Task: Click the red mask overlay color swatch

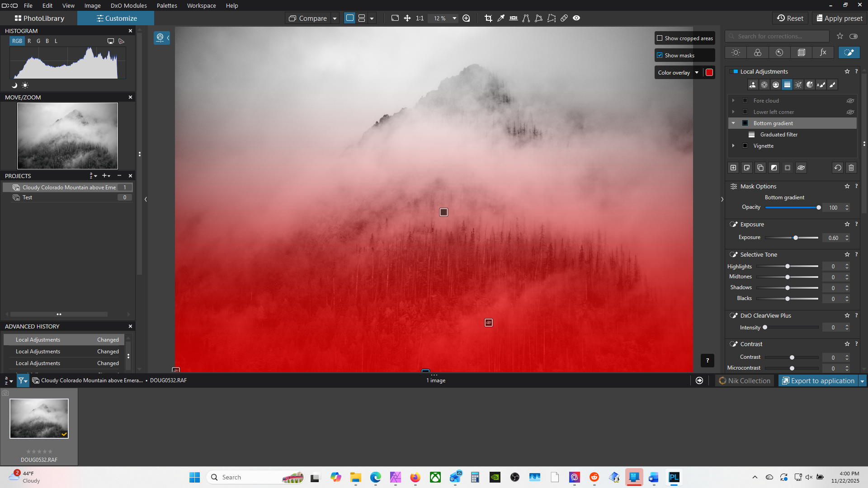Action: click(x=709, y=73)
